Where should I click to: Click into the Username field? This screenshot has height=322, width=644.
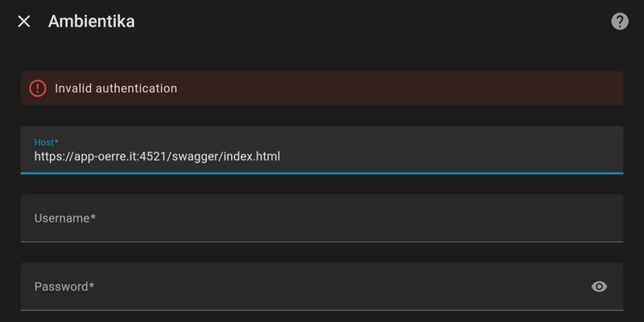322,218
